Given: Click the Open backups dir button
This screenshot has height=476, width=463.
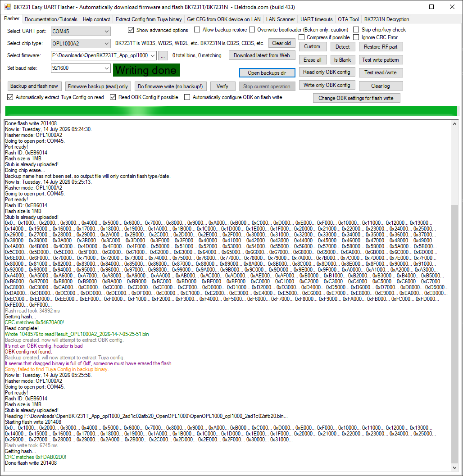Looking at the screenshot, I should coord(267,73).
